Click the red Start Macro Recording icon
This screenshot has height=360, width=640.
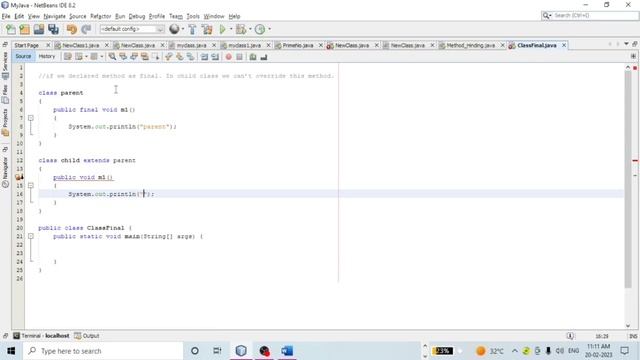[x=229, y=57]
